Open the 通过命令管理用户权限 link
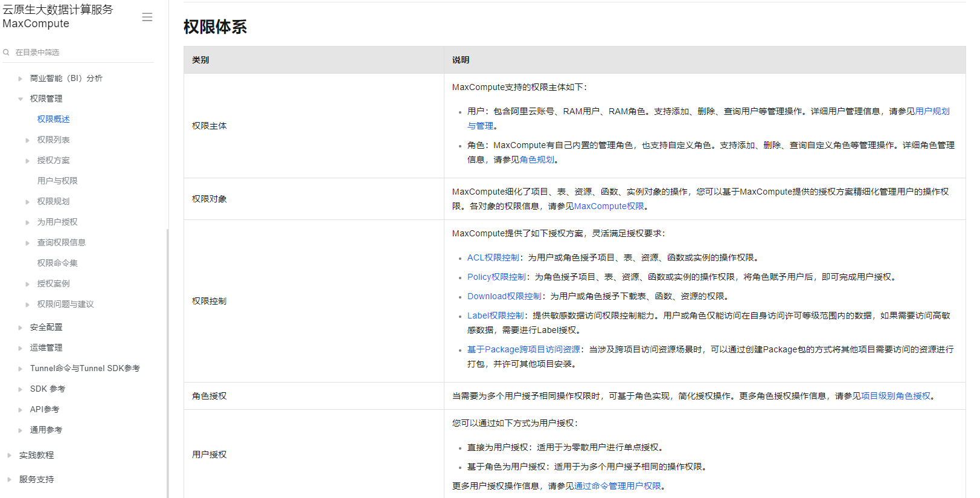980x498 pixels. coord(617,486)
